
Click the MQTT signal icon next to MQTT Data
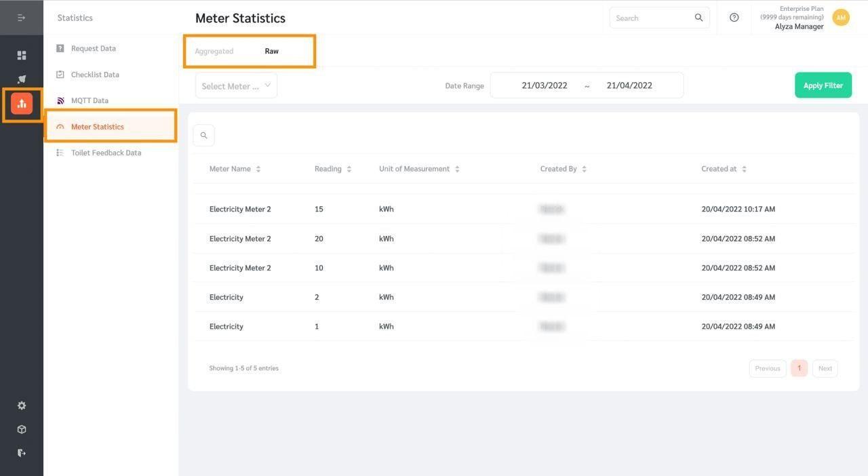point(60,100)
